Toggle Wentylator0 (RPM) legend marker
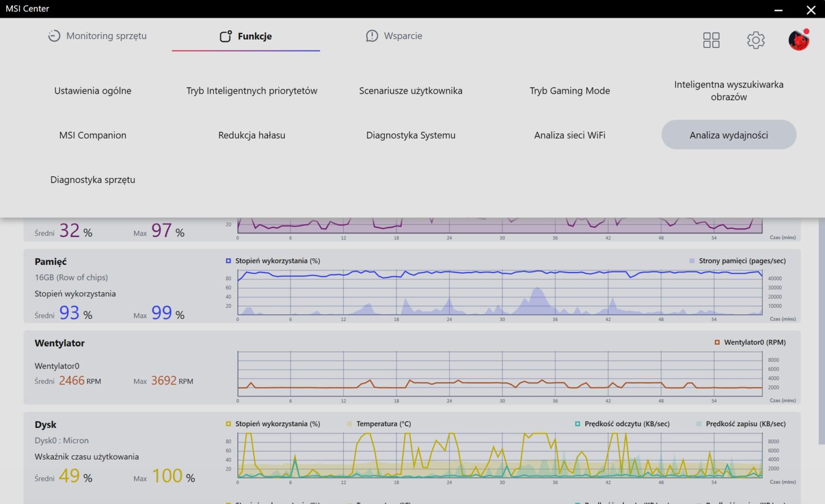Screen dimensions: 825x504 (x=717, y=342)
